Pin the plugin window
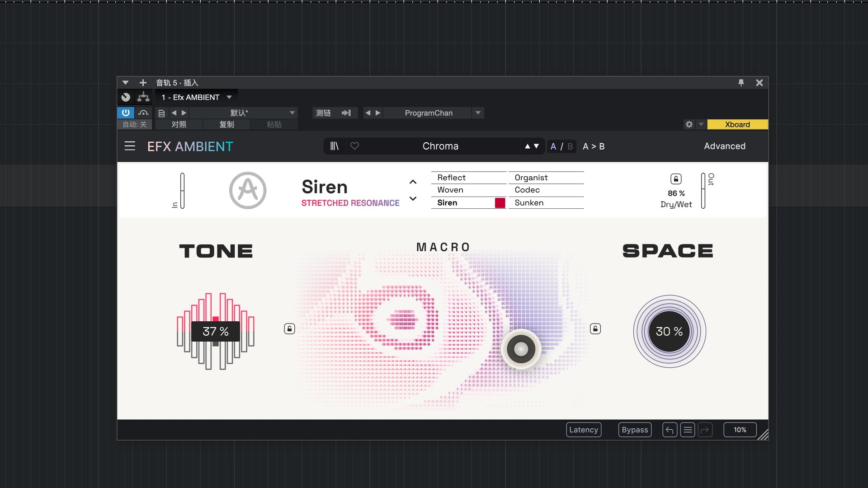This screenshot has width=868, height=488. (x=741, y=83)
